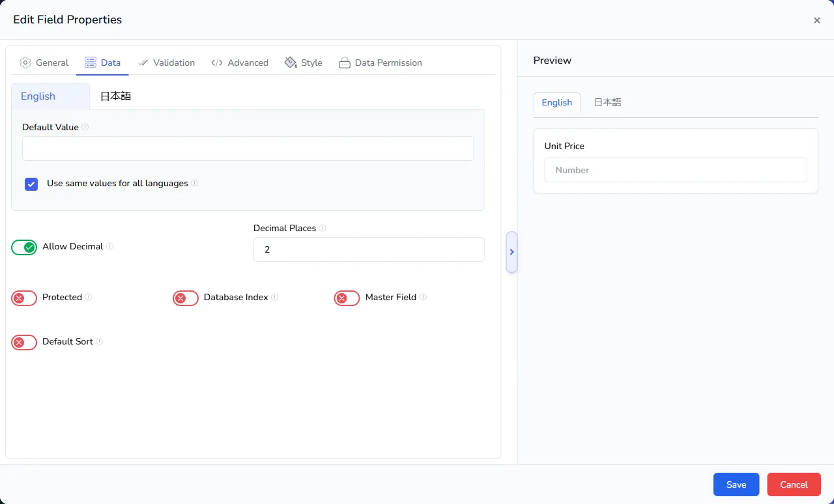
Task: Switch Preview to the 日本語 tab
Action: tap(607, 102)
